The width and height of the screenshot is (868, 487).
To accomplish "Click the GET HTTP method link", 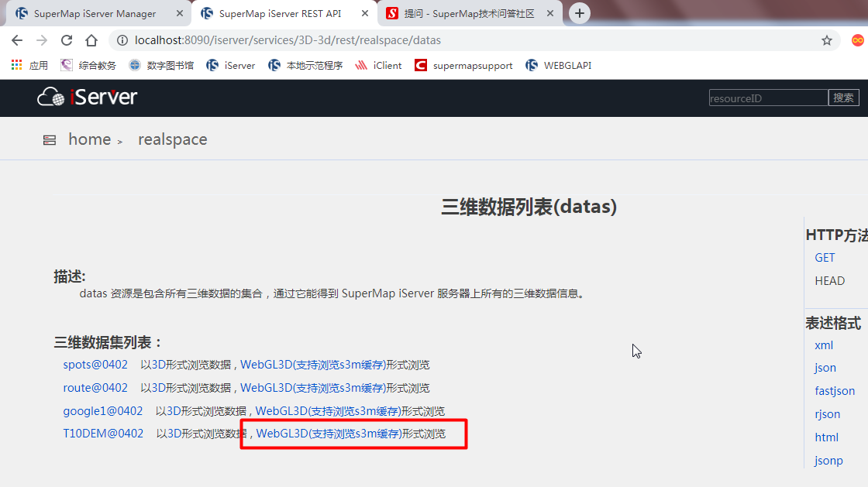I will [825, 258].
